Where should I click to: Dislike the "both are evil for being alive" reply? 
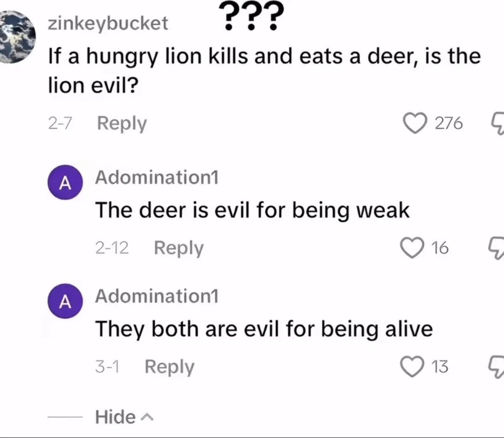pyautogui.click(x=497, y=367)
